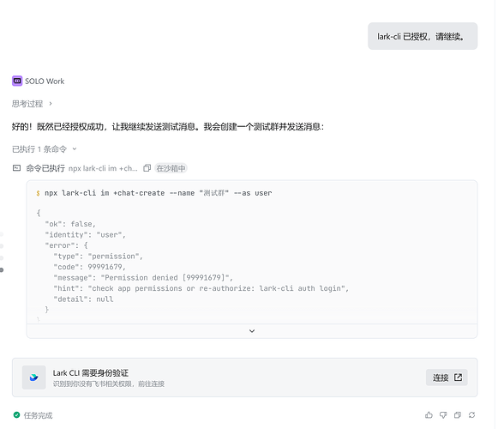Click the '"ok": false,' output line
Image resolution: width=504 pixels, height=429 pixels.
click(x=70, y=224)
